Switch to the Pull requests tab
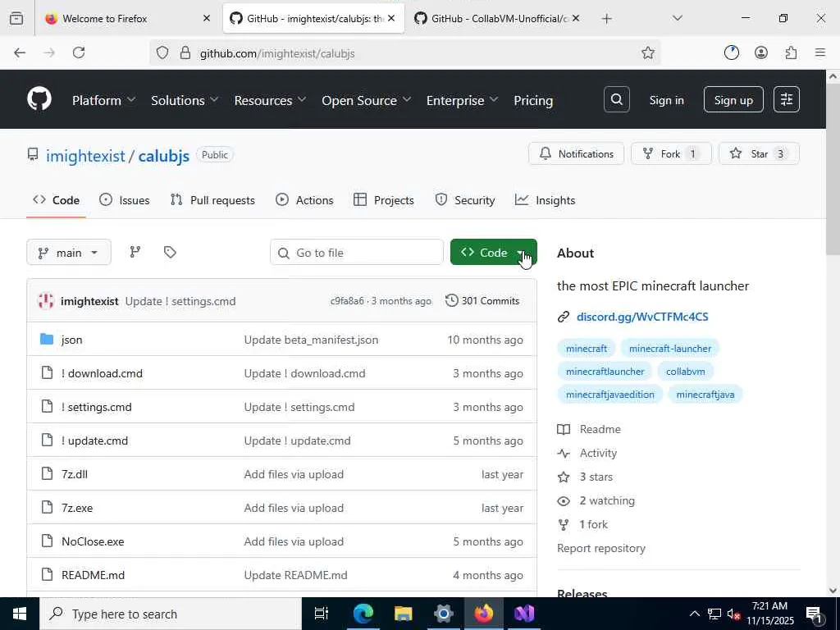The width and height of the screenshot is (840, 630). pyautogui.click(x=212, y=200)
